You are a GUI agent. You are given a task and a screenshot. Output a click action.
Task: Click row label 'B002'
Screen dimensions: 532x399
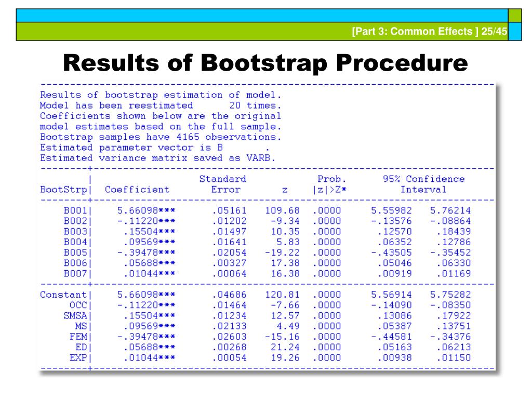point(75,221)
